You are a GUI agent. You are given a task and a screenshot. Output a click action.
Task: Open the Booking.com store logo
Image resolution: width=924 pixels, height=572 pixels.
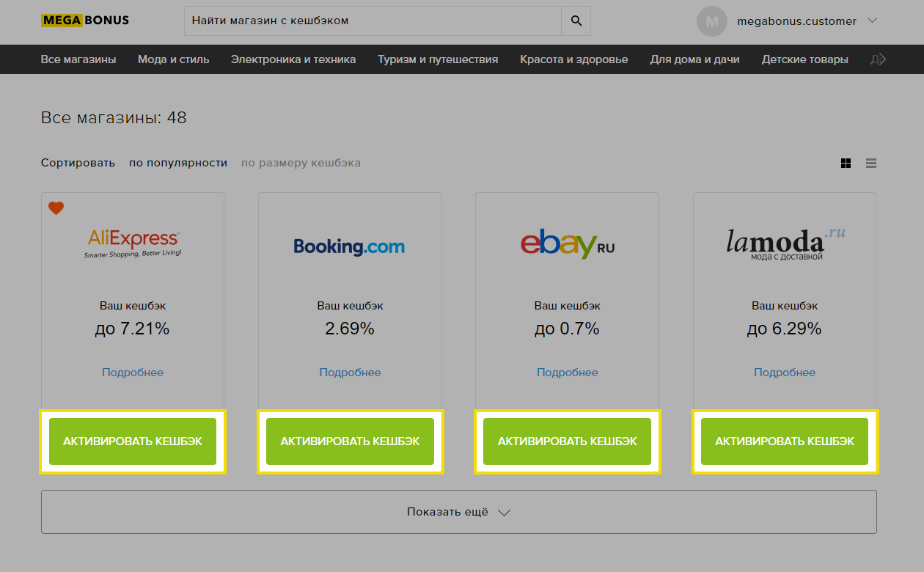(x=349, y=246)
